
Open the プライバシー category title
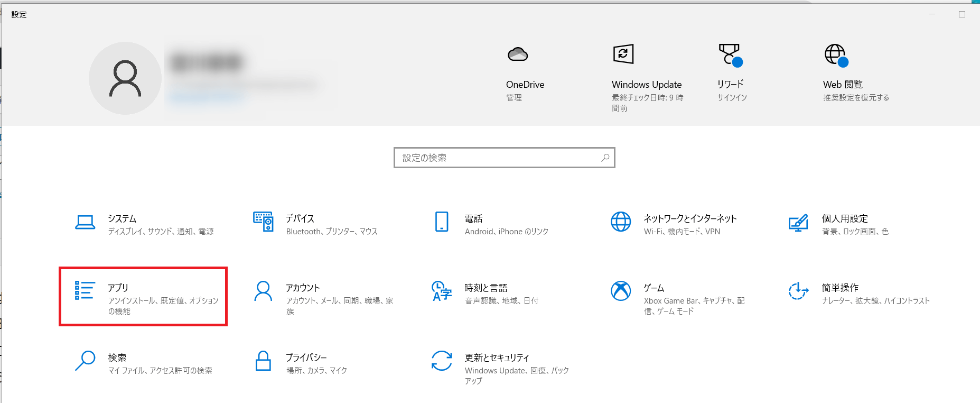(x=306, y=358)
